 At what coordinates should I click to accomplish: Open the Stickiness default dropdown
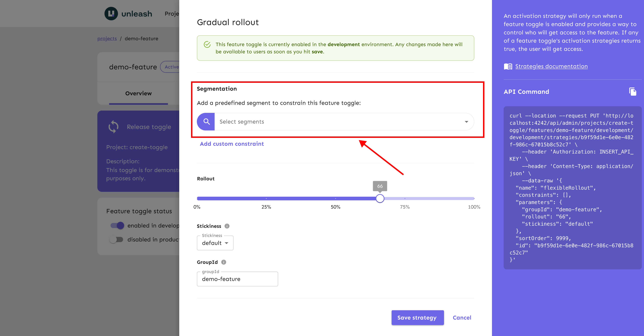click(215, 243)
